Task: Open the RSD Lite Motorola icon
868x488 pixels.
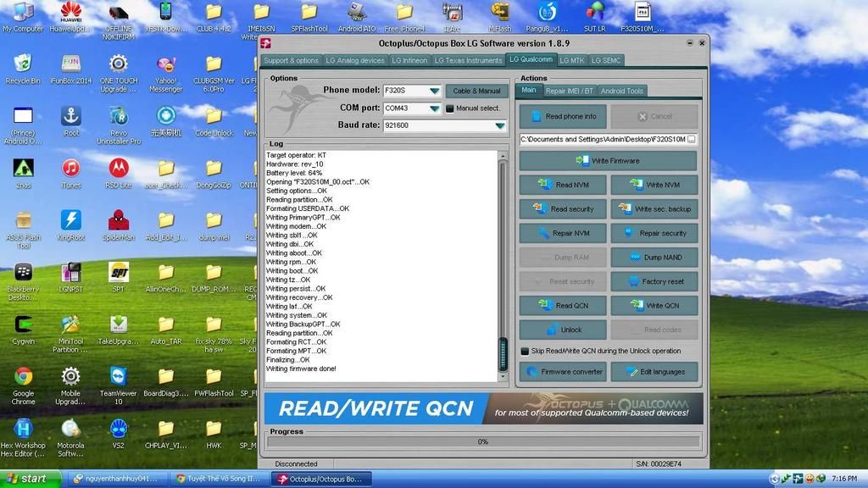Action: click(119, 173)
